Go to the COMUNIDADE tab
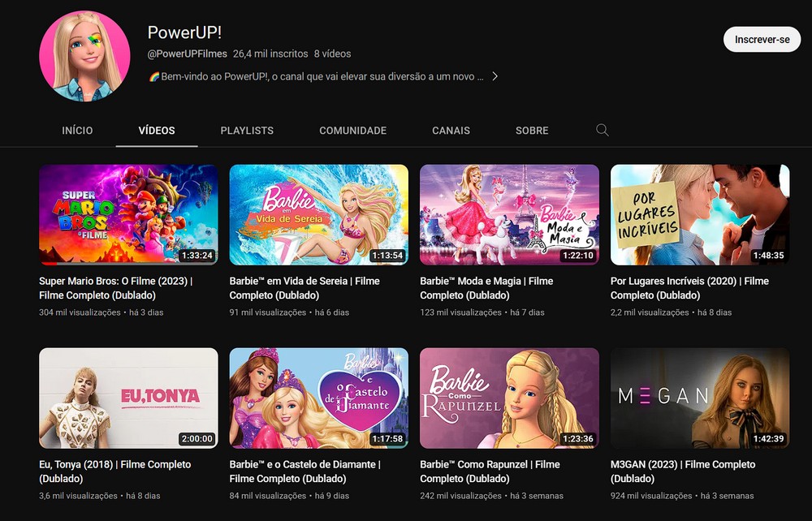 click(352, 131)
